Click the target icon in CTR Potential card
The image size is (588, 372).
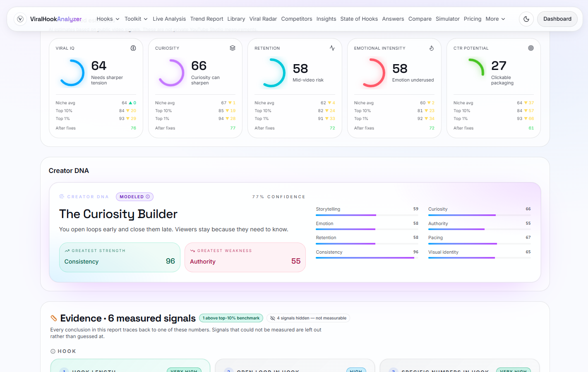pyautogui.click(x=531, y=48)
